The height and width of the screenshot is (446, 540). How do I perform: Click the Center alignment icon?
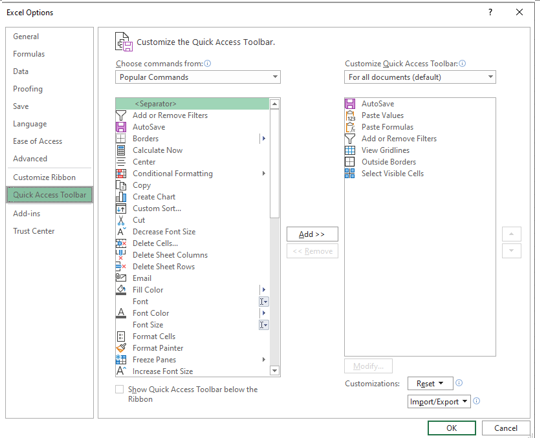121,162
